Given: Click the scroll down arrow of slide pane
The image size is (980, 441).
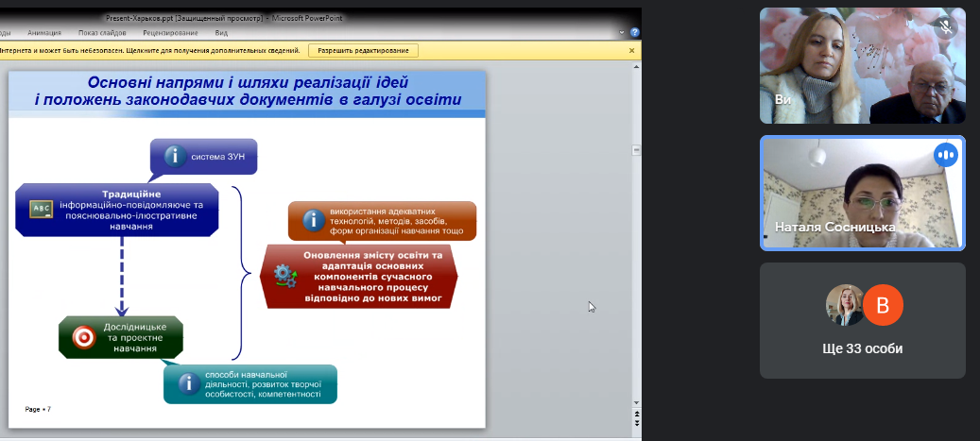Looking at the screenshot, I should click(x=636, y=403).
